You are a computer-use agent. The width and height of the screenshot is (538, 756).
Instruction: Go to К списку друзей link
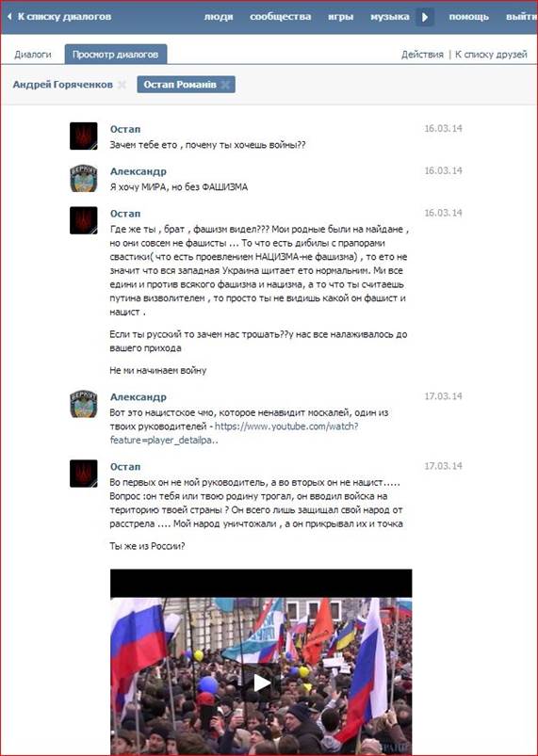(491, 55)
